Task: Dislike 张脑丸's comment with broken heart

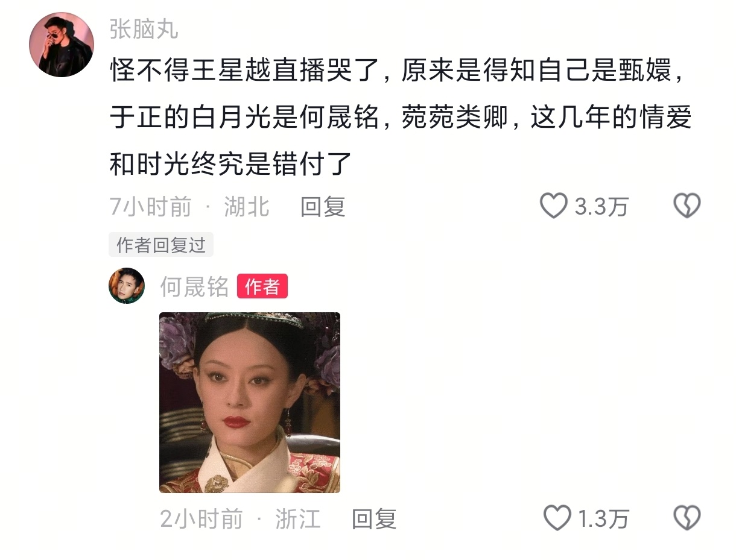Action: [x=687, y=206]
